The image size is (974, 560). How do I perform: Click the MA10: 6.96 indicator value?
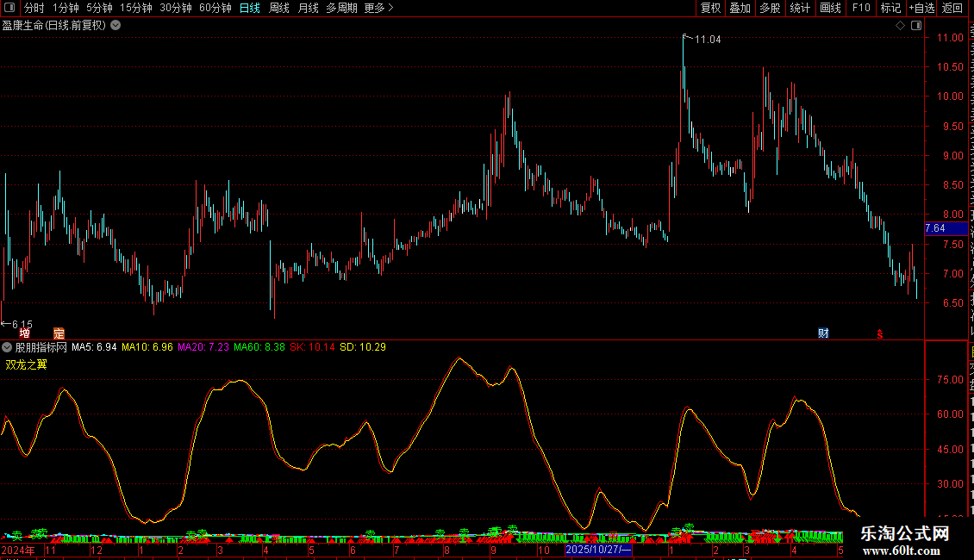coord(147,347)
